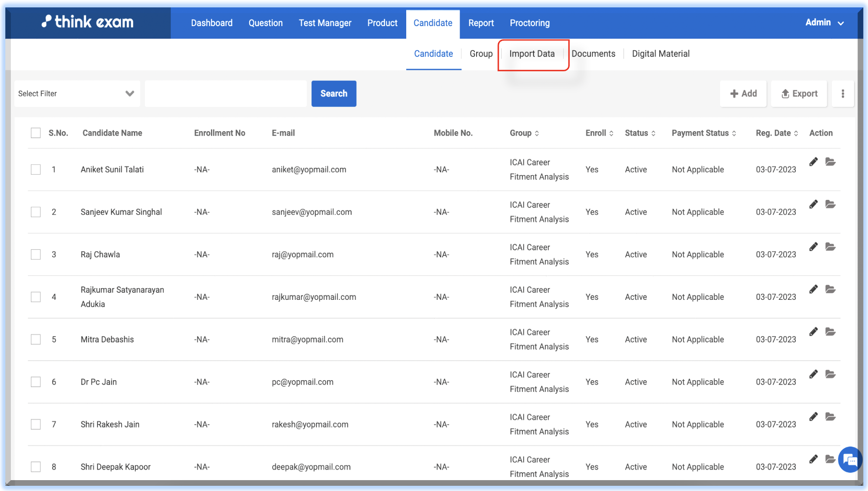
Task: Focus the search text input field
Action: [226, 93]
